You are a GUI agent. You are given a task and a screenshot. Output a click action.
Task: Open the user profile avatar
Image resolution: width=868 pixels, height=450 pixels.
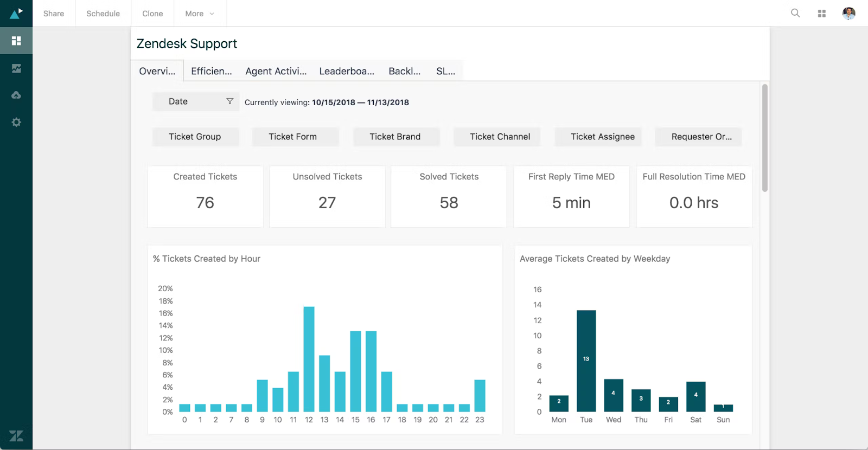pos(849,14)
